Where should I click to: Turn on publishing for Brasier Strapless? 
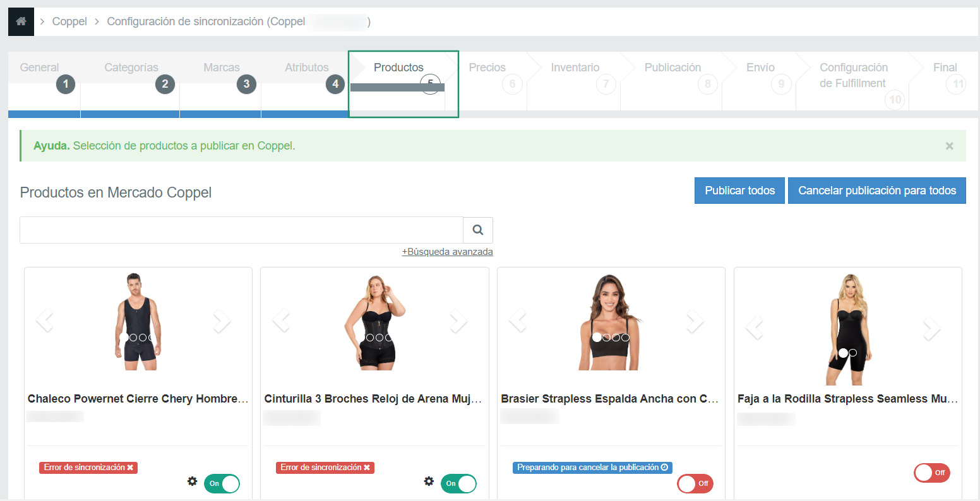[695, 483]
